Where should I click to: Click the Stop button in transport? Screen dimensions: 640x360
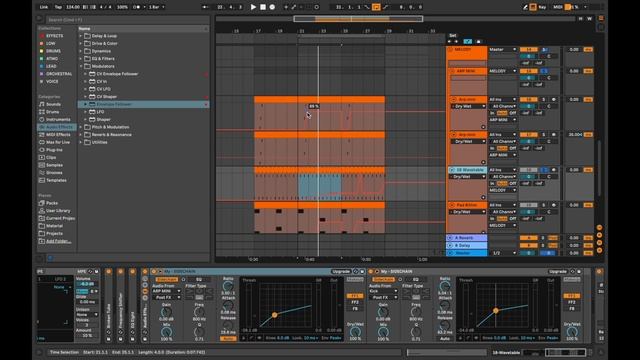pyautogui.click(x=263, y=7)
